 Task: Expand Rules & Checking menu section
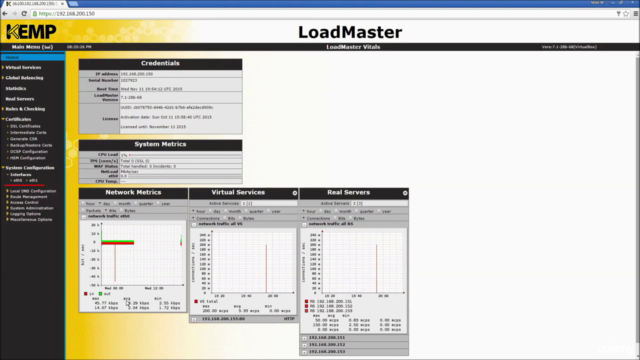(24, 109)
